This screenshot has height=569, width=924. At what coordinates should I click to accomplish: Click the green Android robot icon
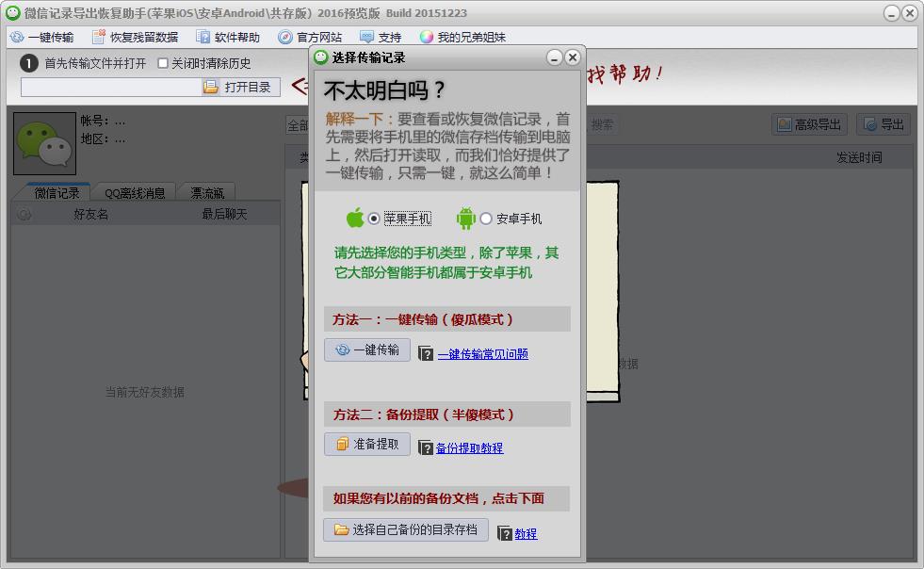click(465, 219)
